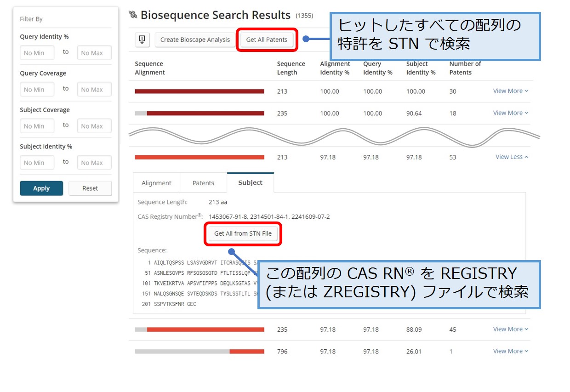Viewport: 570px width, 392px height.
Task: Click the alignment bar of the 45-patent row
Action: (x=199, y=330)
